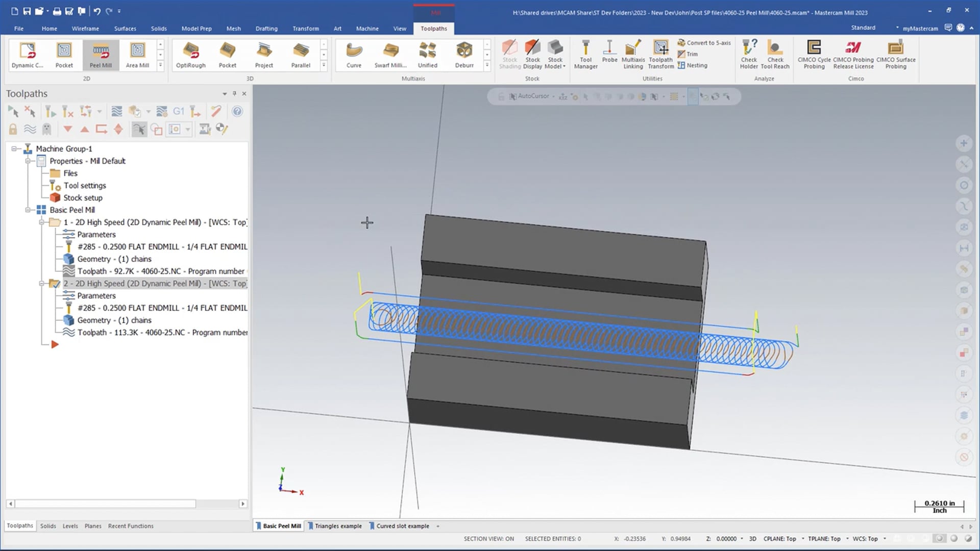Collapse the Machine Group-1 node
This screenshot has width=980, height=551.
pos(15,149)
